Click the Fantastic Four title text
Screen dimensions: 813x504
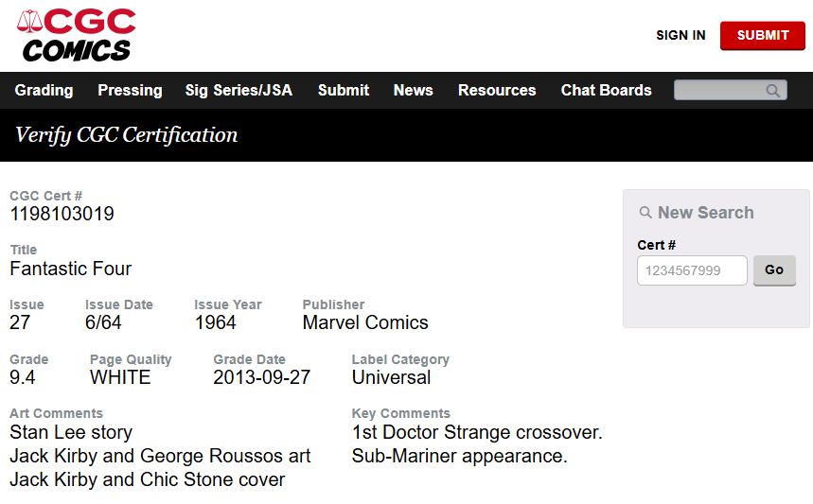[71, 269]
